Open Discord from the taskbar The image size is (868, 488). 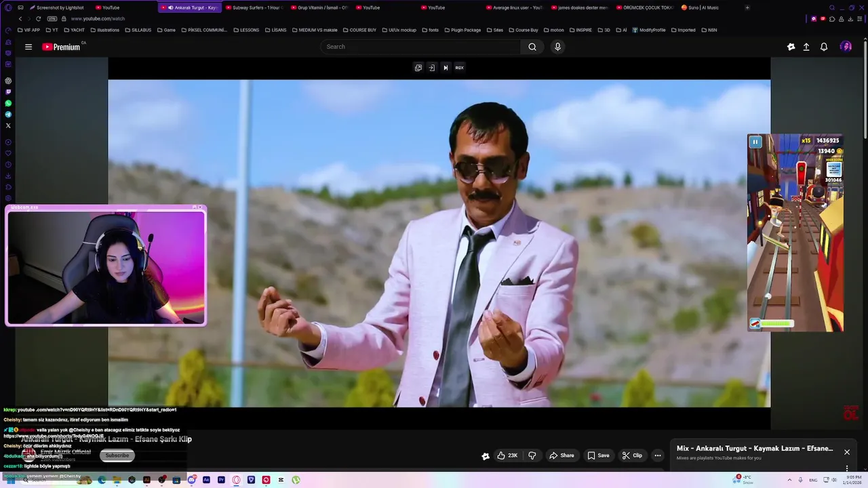click(x=191, y=480)
